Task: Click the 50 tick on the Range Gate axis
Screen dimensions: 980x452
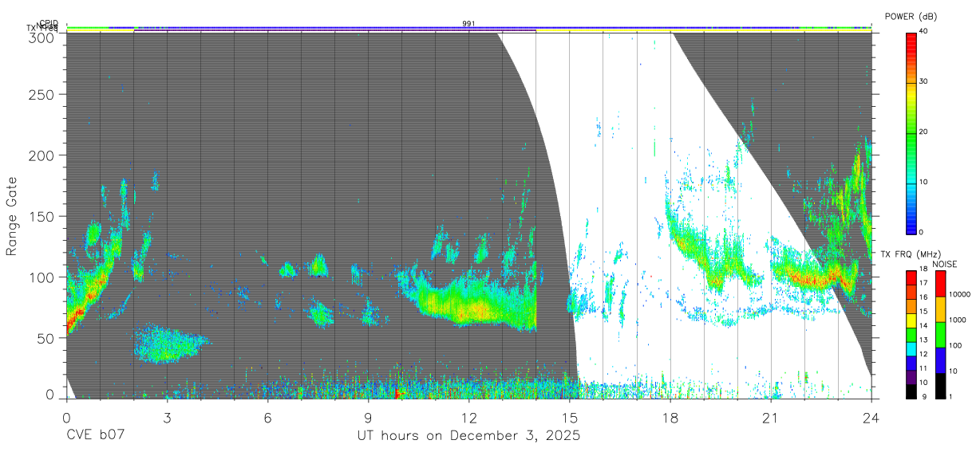Action: 47,337
